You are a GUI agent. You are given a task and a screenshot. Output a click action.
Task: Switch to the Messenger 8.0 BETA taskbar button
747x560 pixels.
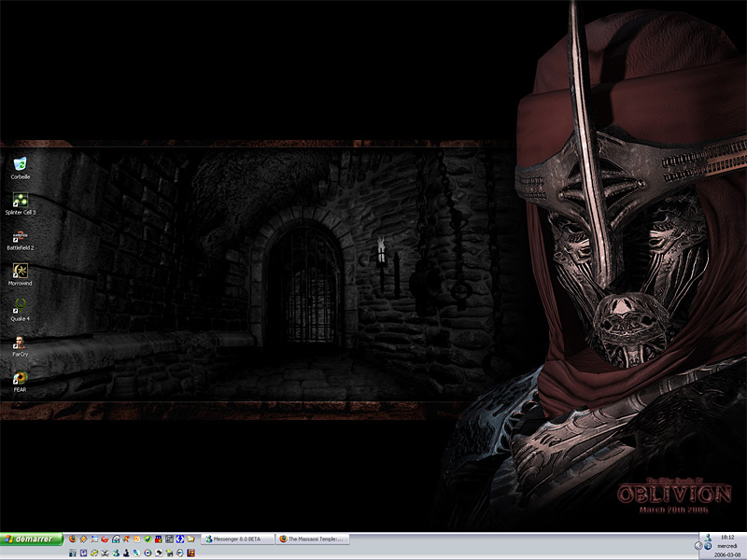point(238,539)
